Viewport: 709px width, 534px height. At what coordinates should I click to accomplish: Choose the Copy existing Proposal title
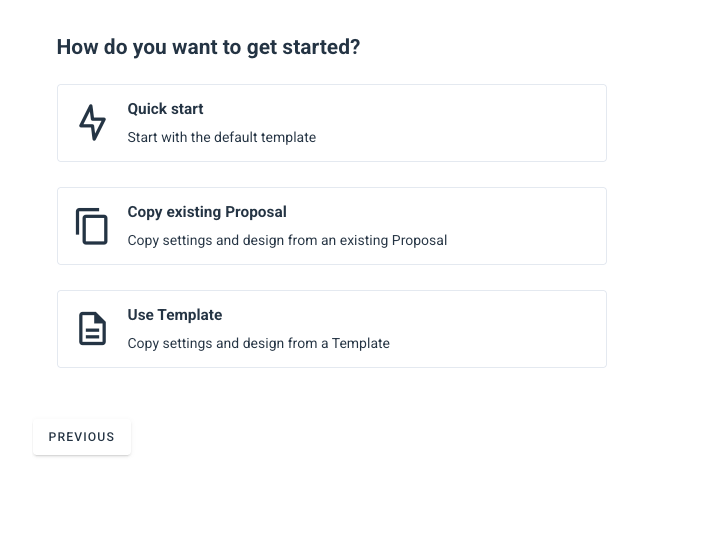point(207,212)
